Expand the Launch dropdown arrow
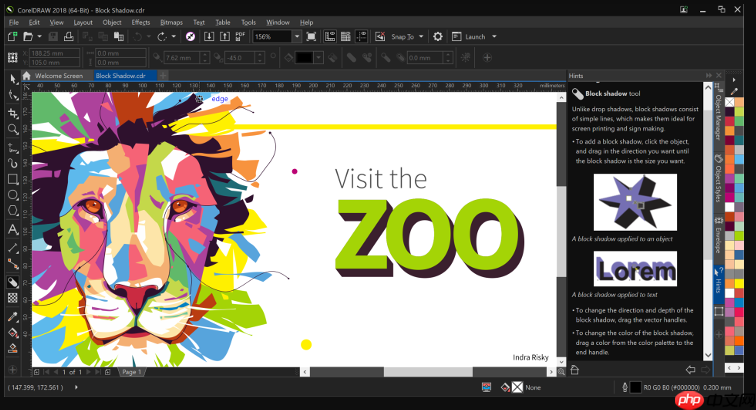 click(494, 36)
